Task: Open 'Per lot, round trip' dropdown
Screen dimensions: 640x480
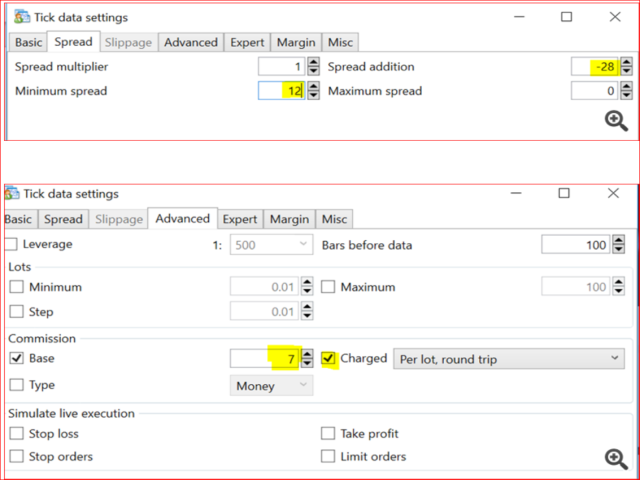Action: coord(509,359)
